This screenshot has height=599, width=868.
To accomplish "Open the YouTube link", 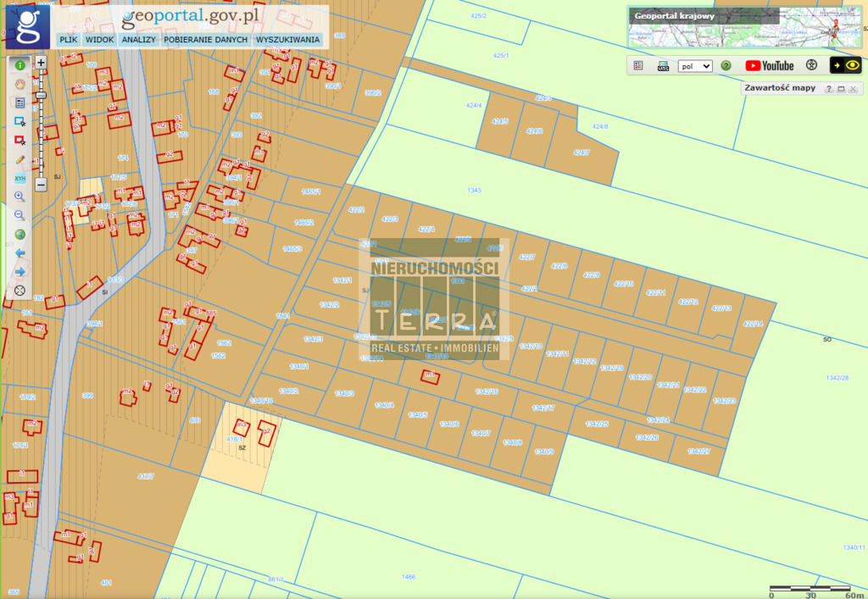I will (770, 66).
